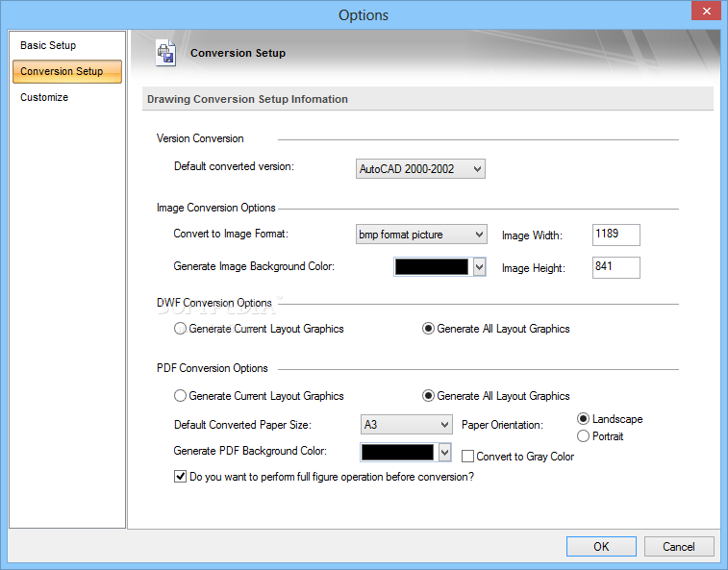Click the Image Height field
The width and height of the screenshot is (728, 570).
pos(616,267)
